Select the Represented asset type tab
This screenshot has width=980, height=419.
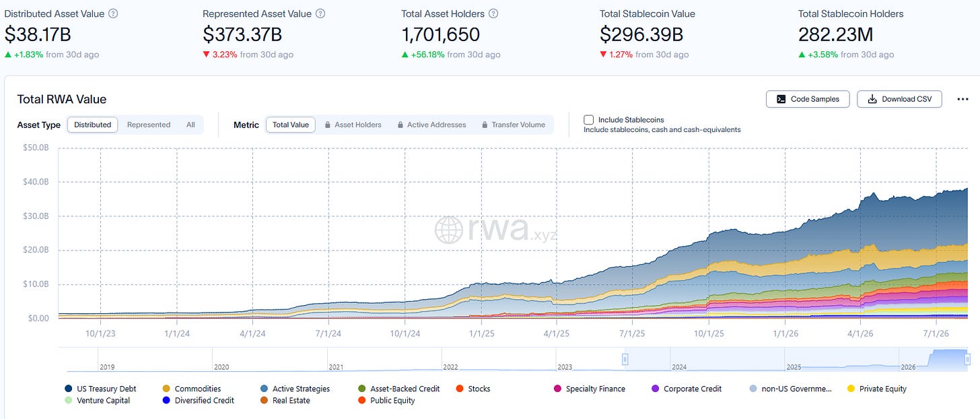click(x=149, y=125)
